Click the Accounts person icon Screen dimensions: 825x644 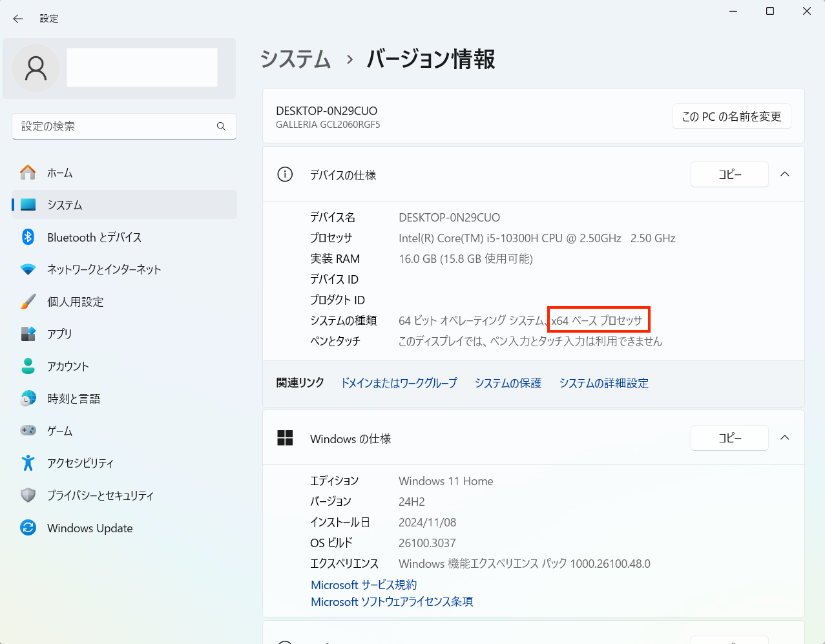pos(28,366)
